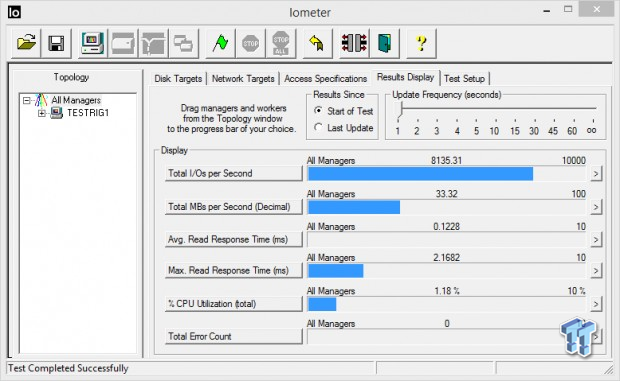Screen dimensions: 620x381
Task: Start new network worker icon
Action: (153, 43)
